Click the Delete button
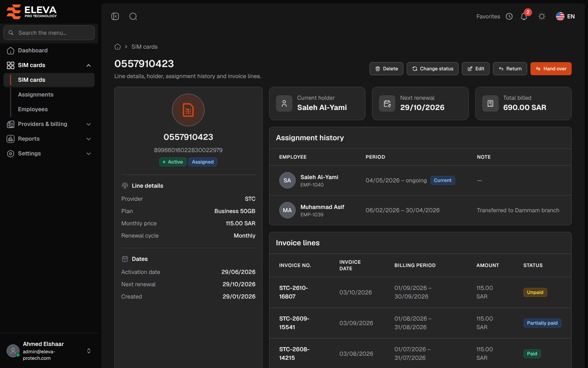588x368 pixels. pos(386,69)
